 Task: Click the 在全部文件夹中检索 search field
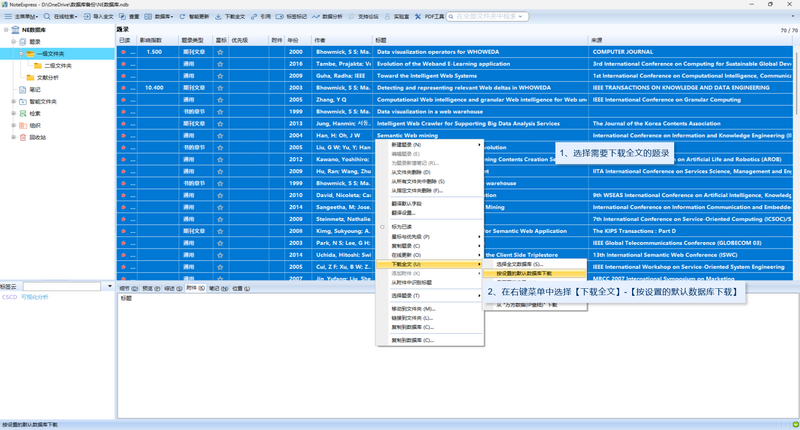click(x=486, y=16)
